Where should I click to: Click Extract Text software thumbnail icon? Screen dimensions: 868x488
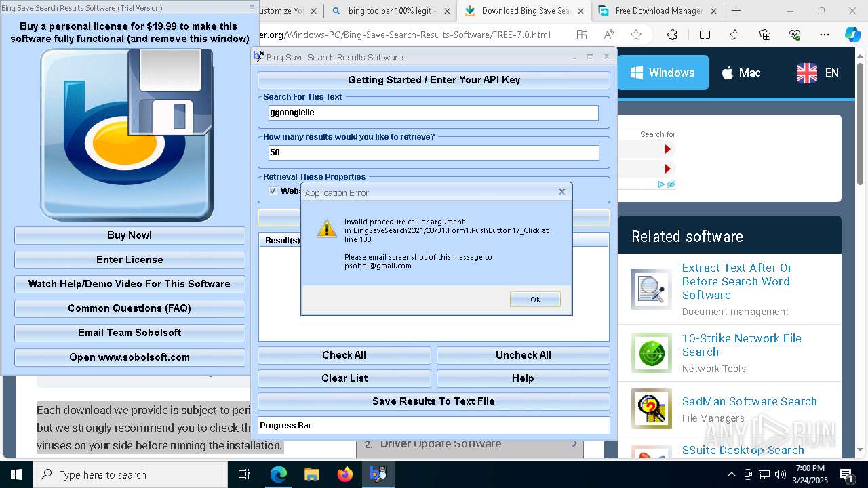coord(652,289)
